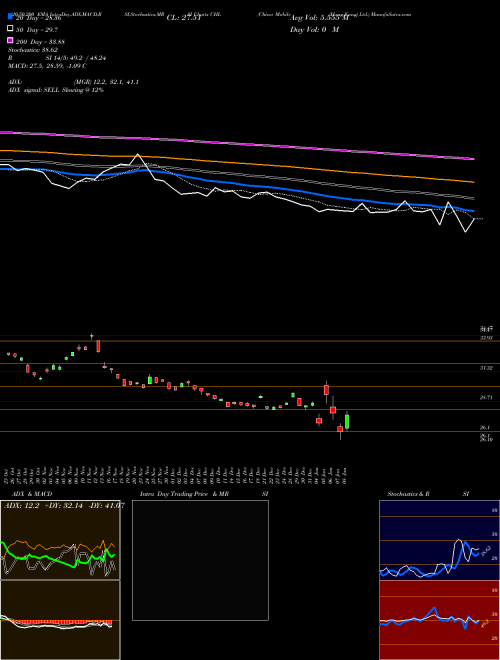Click the magenta 200 Day legend swatch
Image resolution: width=500 pixels, height=660 pixels.
pyautogui.click(x=10, y=40)
